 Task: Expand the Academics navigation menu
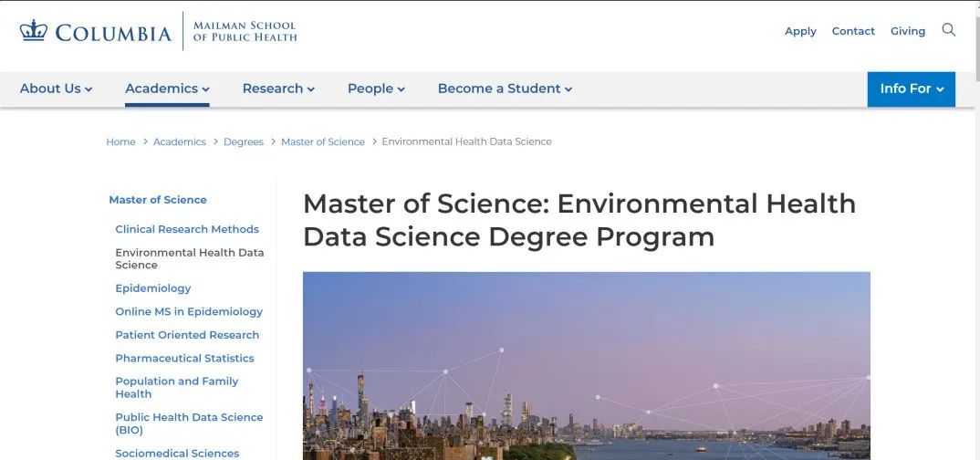pyautogui.click(x=167, y=89)
